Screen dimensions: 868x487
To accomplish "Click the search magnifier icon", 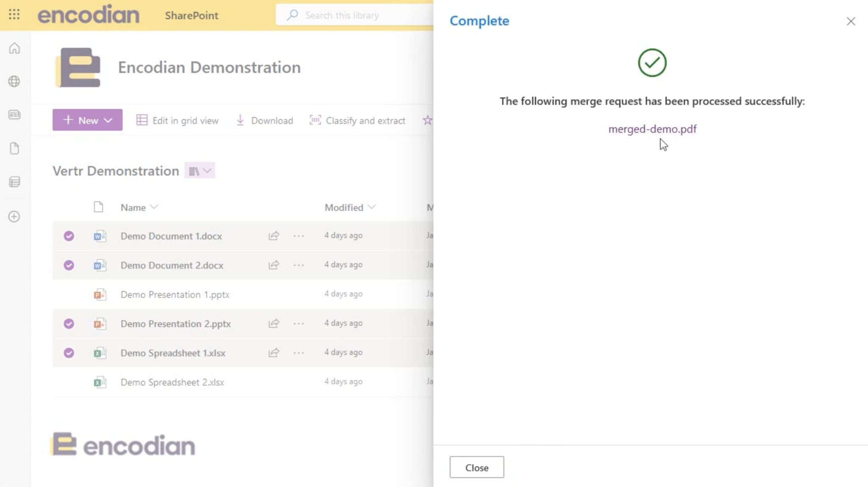I will pos(292,15).
